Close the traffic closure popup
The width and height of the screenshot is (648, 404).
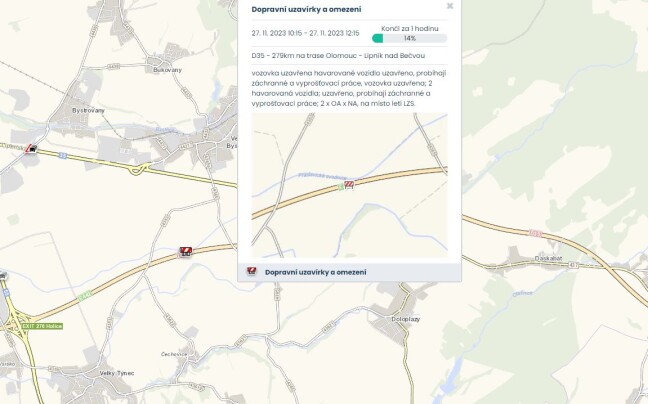[450, 6]
